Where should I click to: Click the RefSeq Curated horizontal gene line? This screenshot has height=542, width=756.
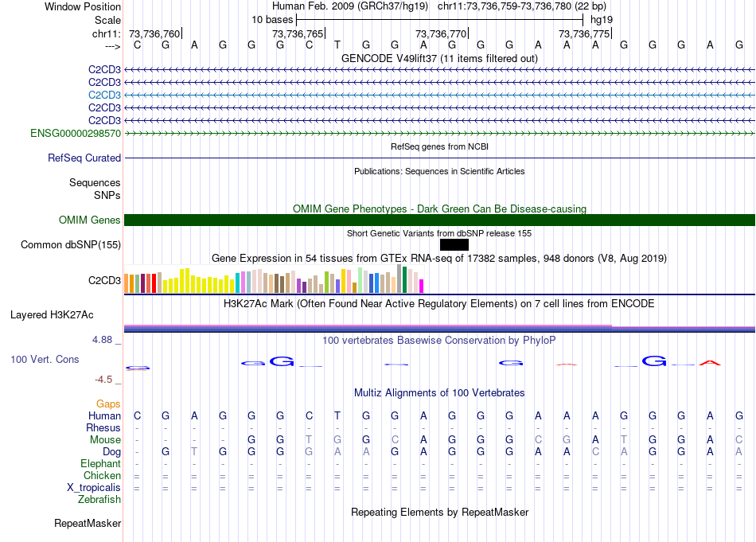(439, 158)
